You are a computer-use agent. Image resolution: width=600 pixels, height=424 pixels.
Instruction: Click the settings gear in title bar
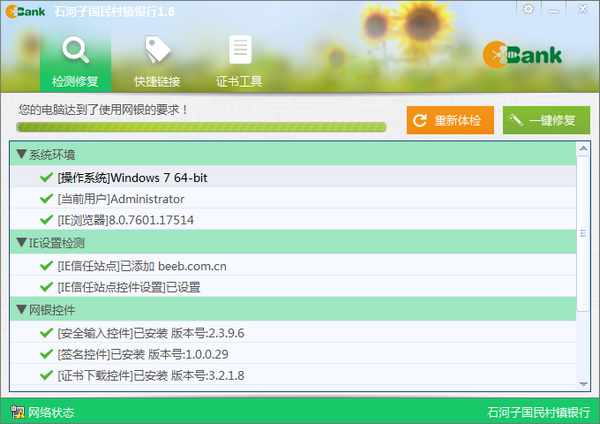click(x=528, y=8)
